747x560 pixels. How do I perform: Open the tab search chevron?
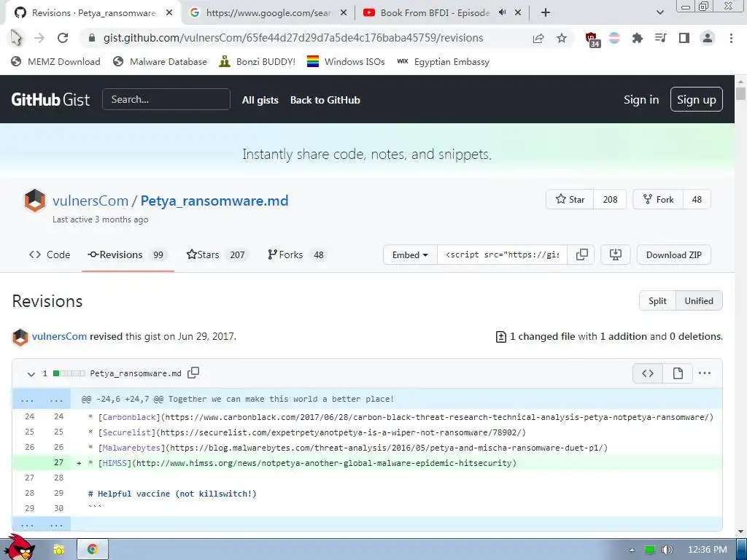(659, 13)
